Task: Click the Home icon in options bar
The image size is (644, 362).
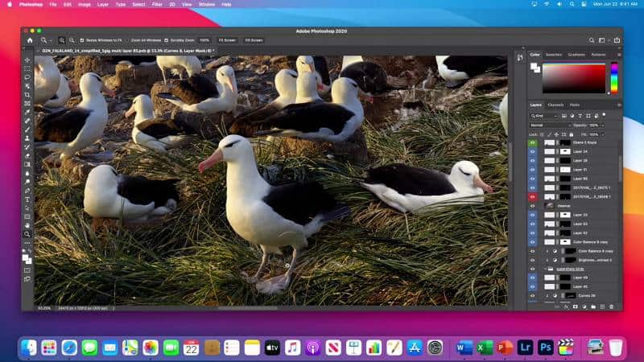Action: 30,40
